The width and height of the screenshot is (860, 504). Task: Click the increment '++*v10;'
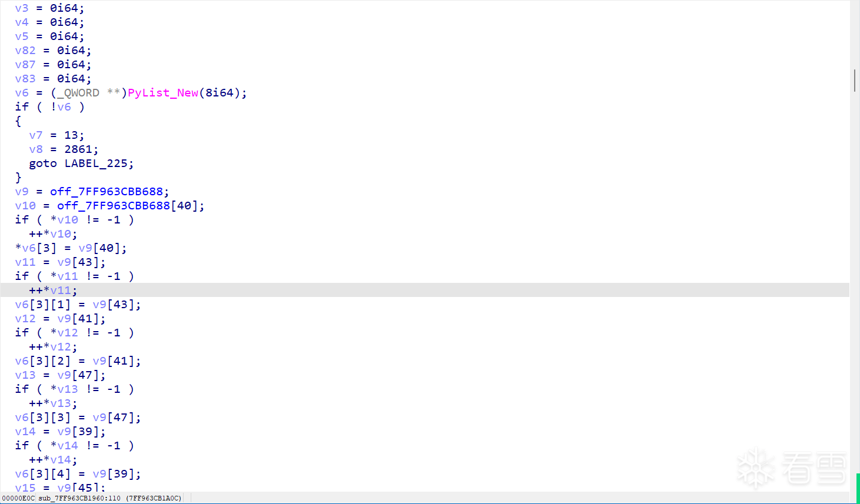point(53,234)
